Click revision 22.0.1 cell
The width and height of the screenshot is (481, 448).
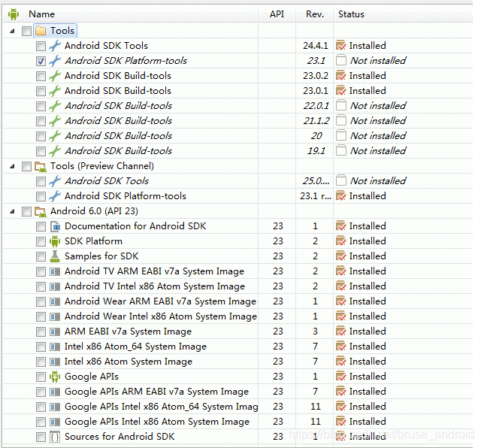click(316, 106)
